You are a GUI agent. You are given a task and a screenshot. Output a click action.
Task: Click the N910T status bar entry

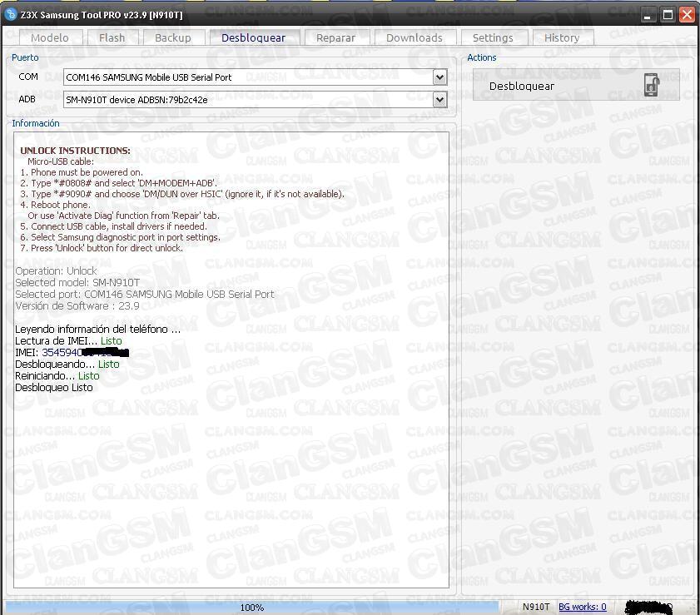(x=536, y=607)
